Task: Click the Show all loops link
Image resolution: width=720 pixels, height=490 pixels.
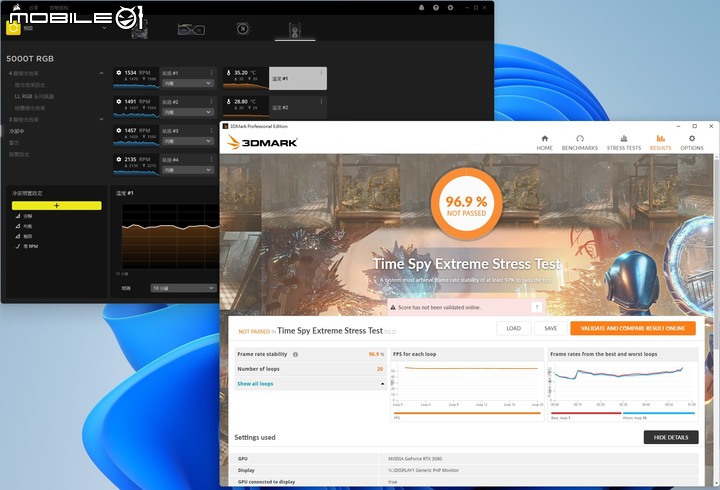Action: (255, 383)
